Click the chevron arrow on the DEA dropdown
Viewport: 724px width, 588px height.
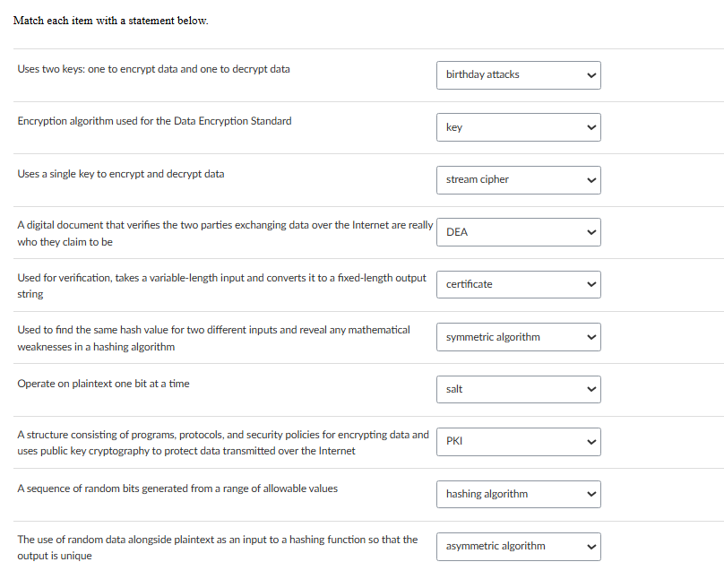[x=590, y=232]
